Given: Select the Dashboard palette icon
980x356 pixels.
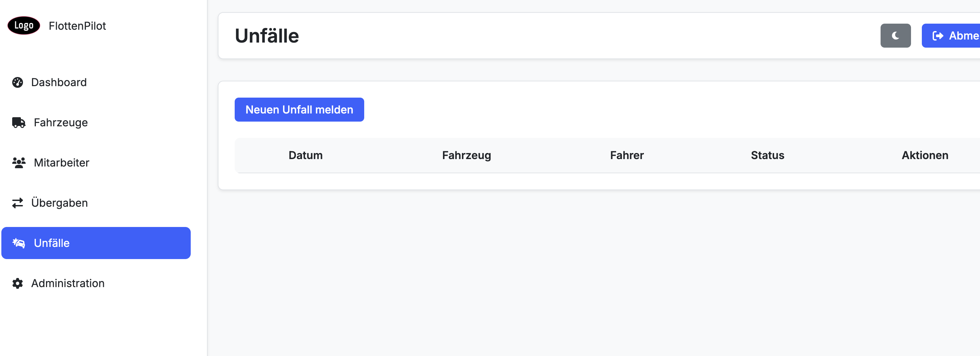Looking at the screenshot, I should [x=18, y=82].
